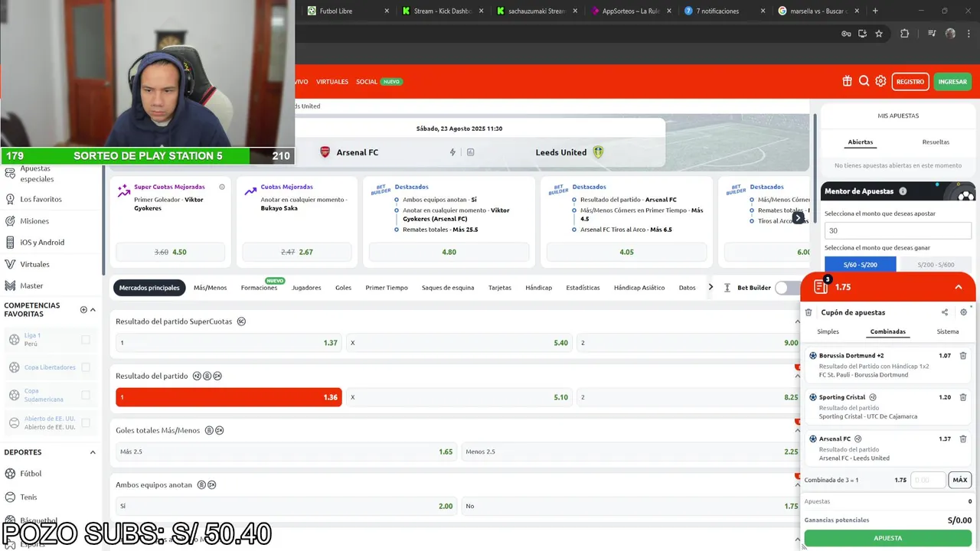
Task: Click the Mentor stake amount field showing 30
Action: [899, 230]
